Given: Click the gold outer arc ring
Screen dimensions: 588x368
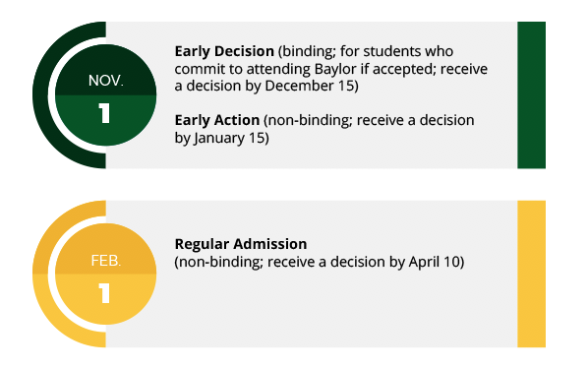Looking at the screenshot, I should click(39, 274).
